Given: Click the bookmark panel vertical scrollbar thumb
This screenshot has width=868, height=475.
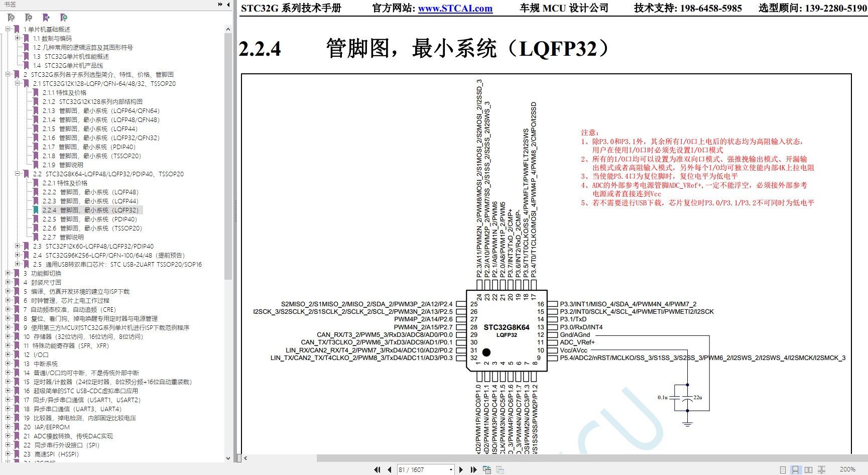Looking at the screenshot, I should coord(228,156).
